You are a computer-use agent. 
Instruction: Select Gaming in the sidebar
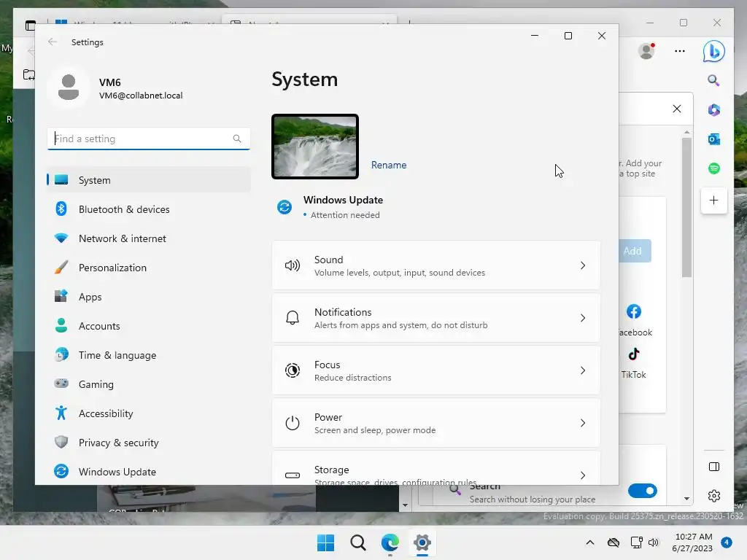149,384
